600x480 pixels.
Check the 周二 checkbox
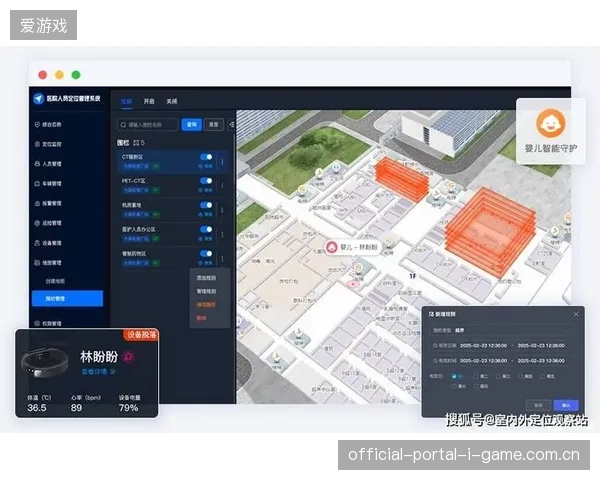[476, 377]
